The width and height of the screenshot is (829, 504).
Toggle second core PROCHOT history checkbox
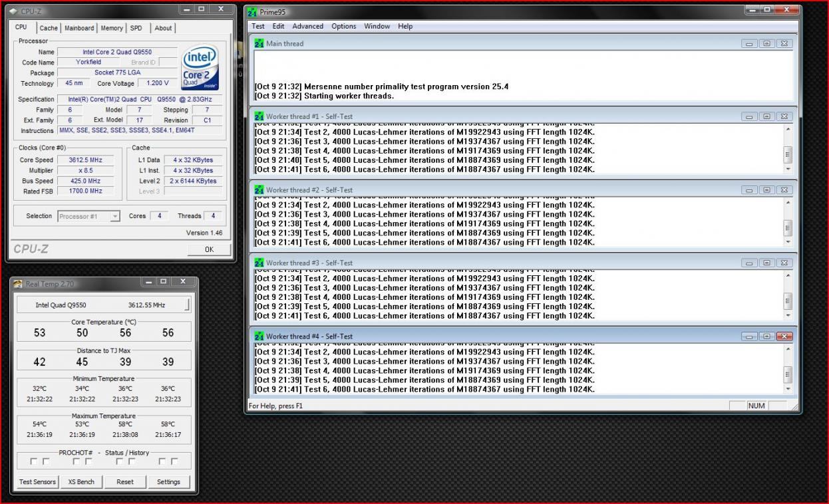click(x=88, y=461)
